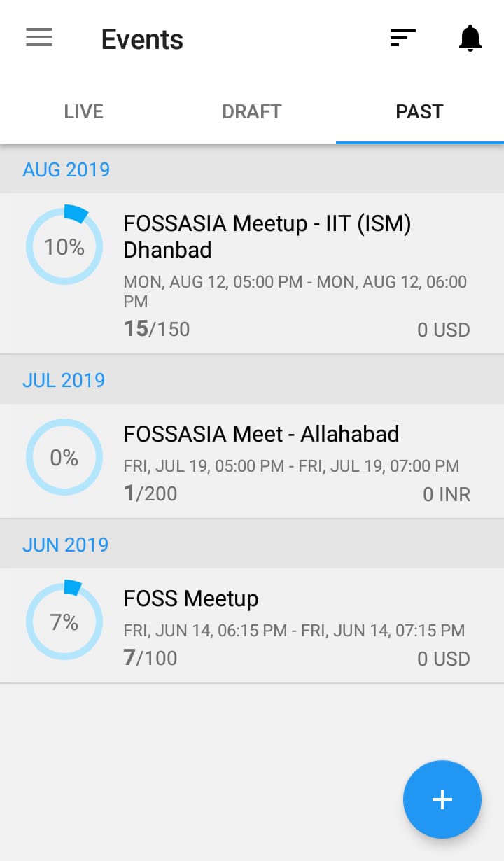Open FOSSASIA Meetup - IIT (ISM) Dhanbad event

267,237
